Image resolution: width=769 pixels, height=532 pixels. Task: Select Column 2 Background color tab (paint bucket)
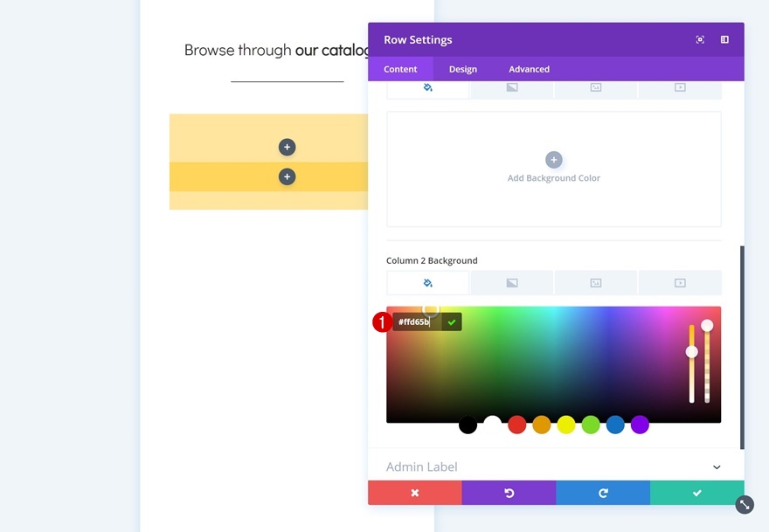(x=427, y=283)
